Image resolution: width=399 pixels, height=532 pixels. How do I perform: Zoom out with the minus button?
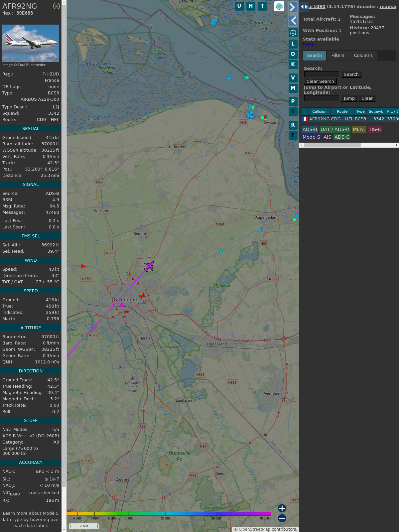(x=282, y=518)
